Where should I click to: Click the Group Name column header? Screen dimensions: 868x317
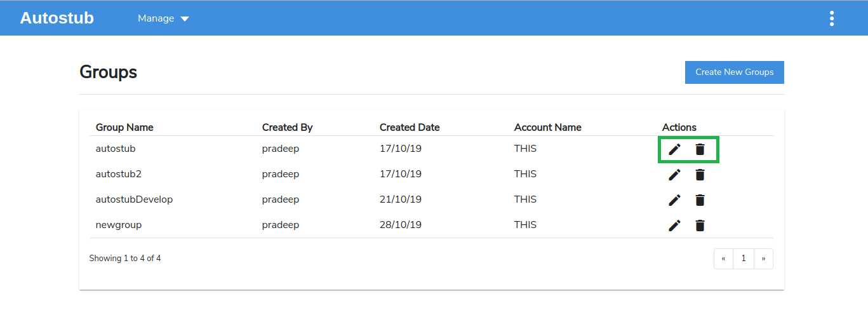(x=124, y=127)
